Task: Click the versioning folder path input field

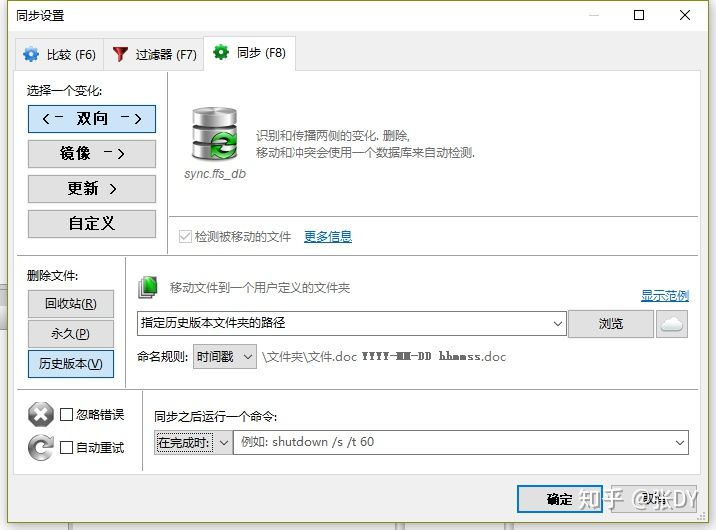Action: tap(344, 323)
